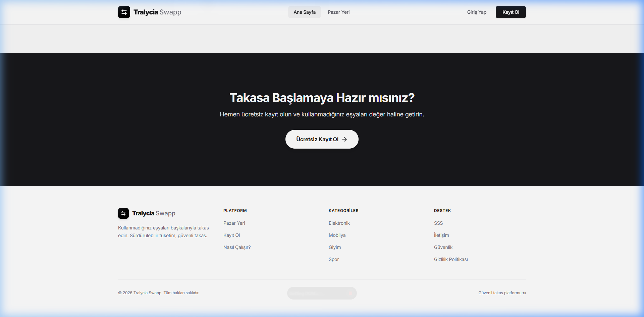The image size is (644, 317).
Task: Click the stop icon in the faded bottom pill
Action: click(x=350, y=294)
